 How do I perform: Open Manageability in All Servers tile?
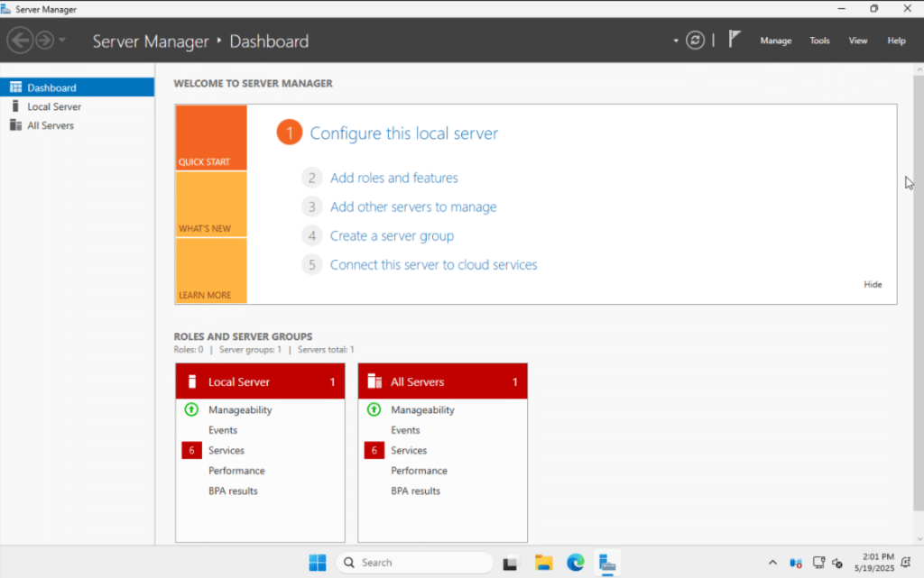point(422,409)
